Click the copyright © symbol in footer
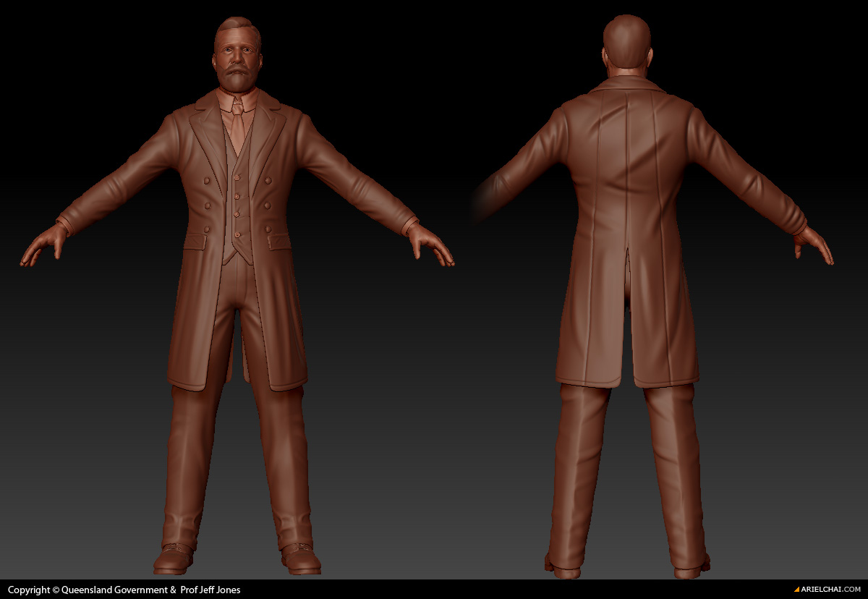The width and height of the screenshot is (868, 599). (x=55, y=590)
